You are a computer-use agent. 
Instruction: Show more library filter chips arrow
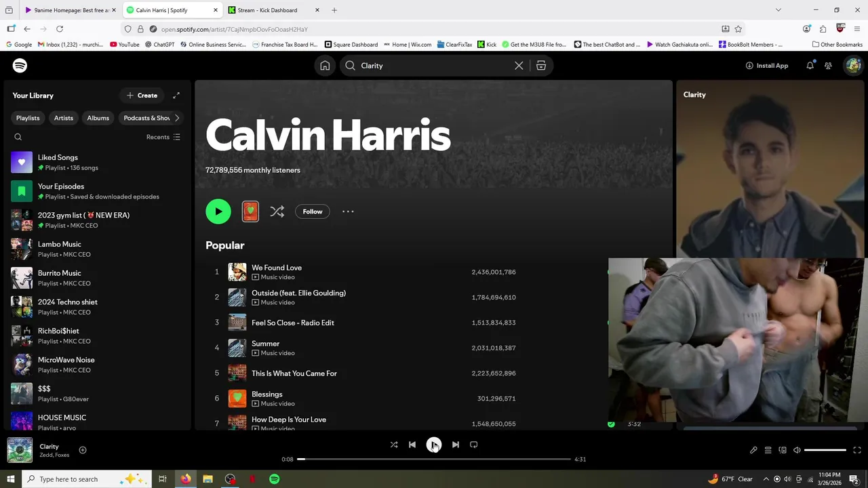click(177, 118)
